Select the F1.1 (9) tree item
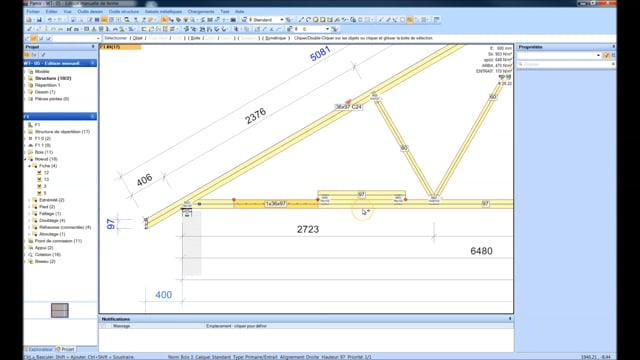This screenshot has width=640, height=360. (x=42, y=145)
